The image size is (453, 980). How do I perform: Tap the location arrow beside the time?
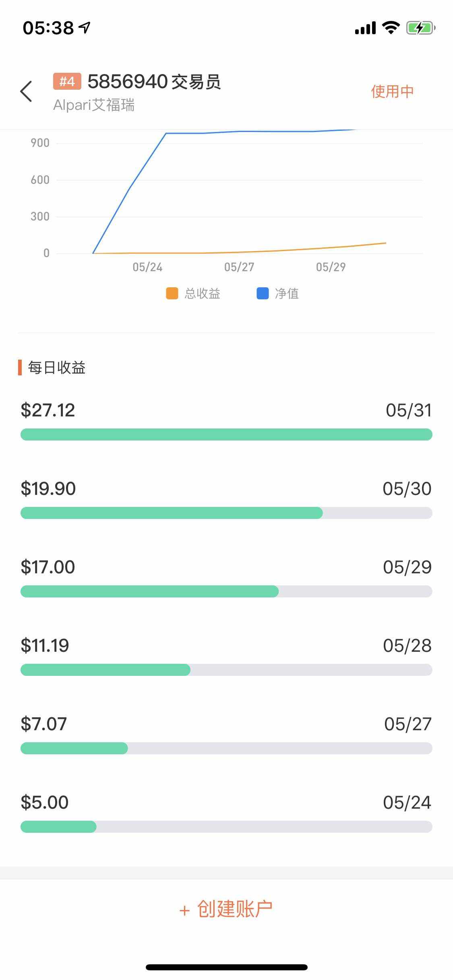85,27
